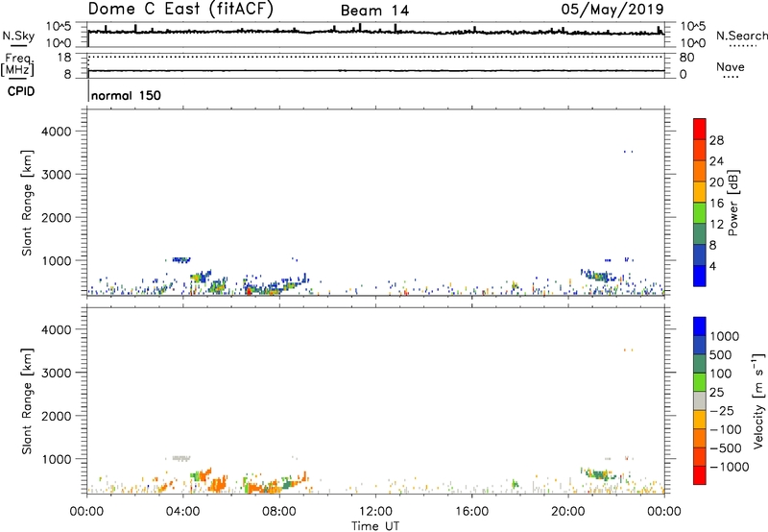Click the "Beam 14" header text
This screenshot has width=768, height=532.
374,11
